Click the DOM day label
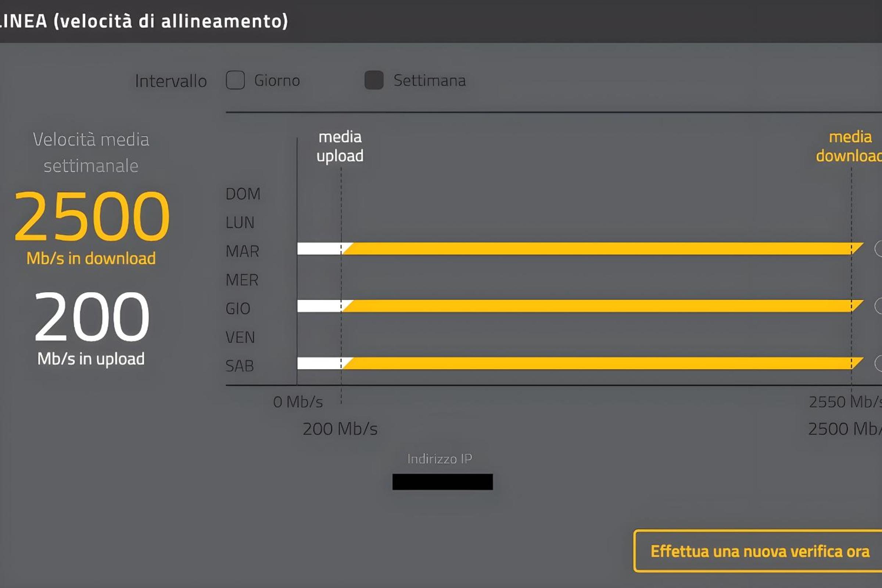 (243, 194)
